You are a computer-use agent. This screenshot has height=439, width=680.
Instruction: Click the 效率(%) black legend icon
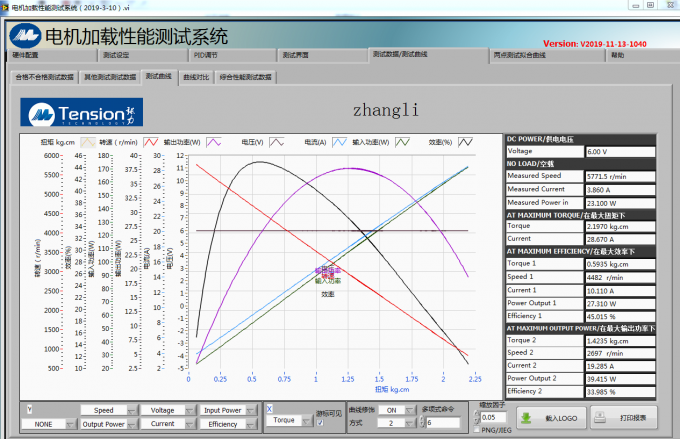[467, 142]
